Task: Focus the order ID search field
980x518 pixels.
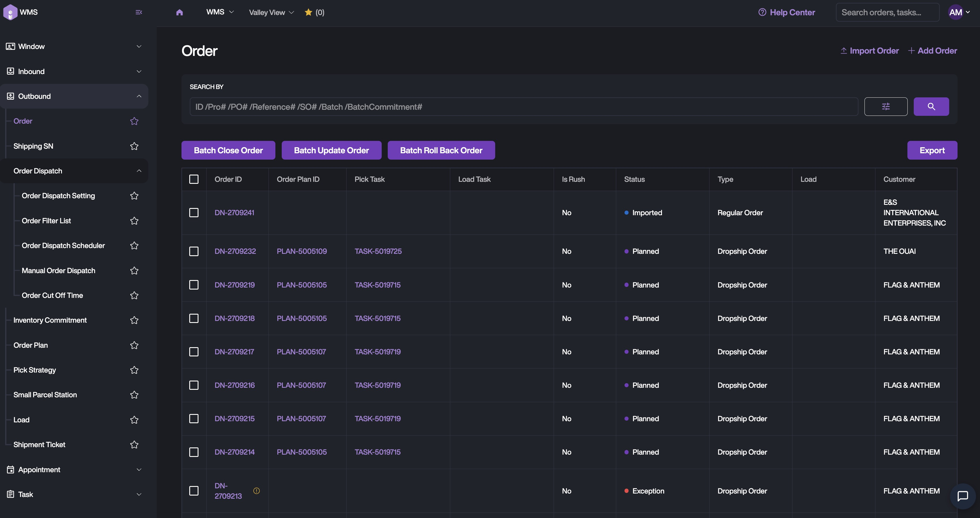Action: (x=523, y=107)
